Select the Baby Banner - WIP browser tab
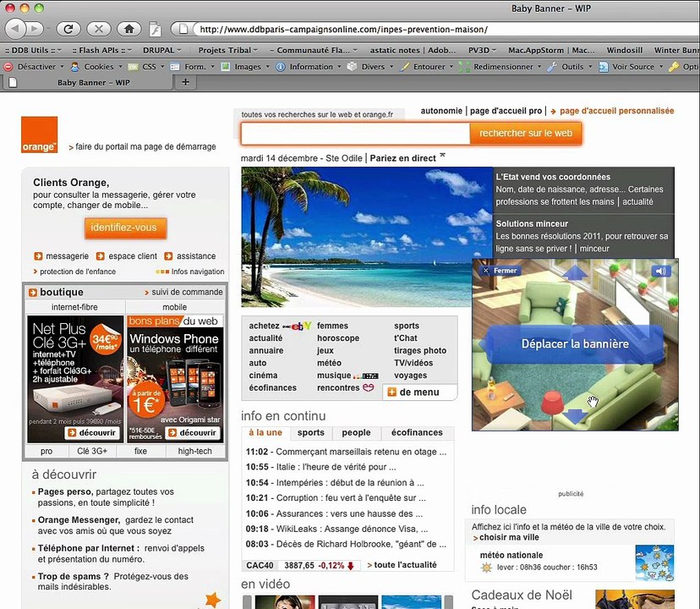700x609 pixels. 89,82
